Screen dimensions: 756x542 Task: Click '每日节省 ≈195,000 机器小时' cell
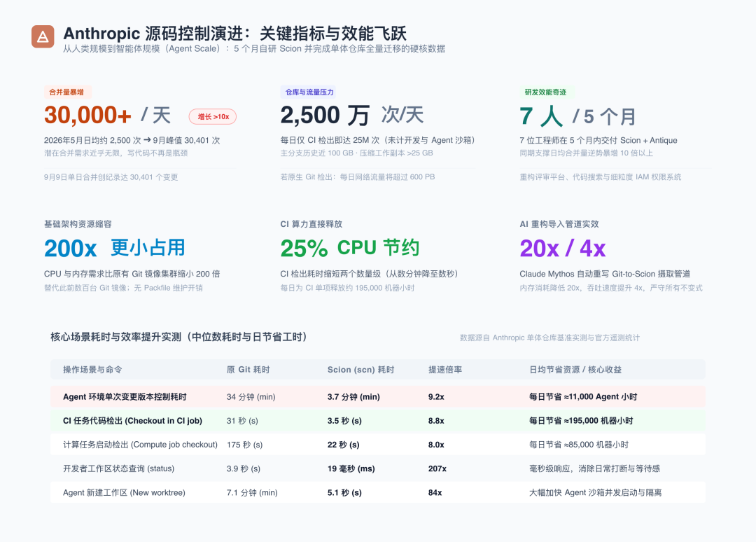tap(581, 420)
